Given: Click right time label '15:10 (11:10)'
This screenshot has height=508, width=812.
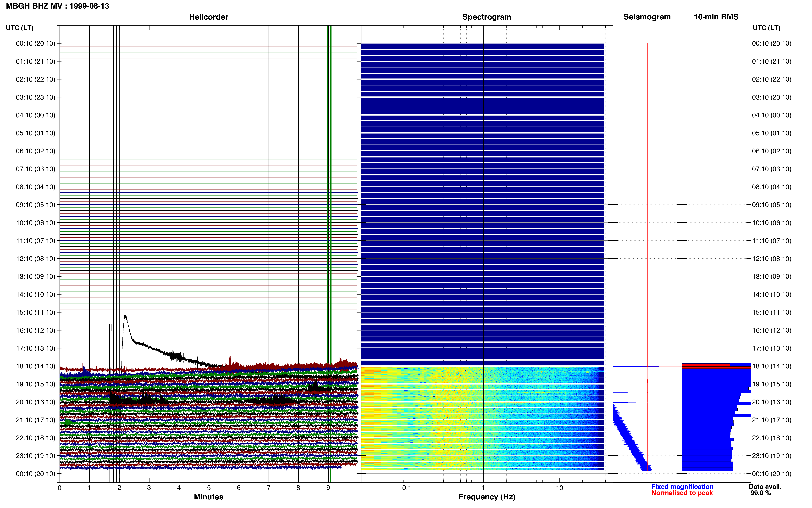Looking at the screenshot, I should coord(772,313).
